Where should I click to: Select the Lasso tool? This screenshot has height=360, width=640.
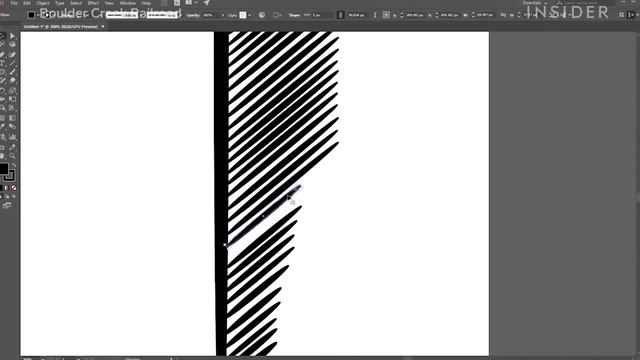[x=12, y=45]
